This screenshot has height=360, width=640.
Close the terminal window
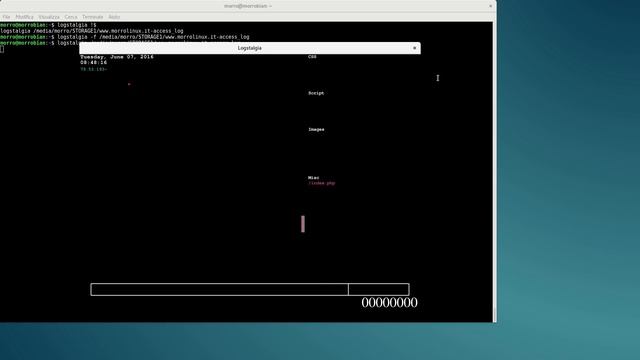[x=490, y=6]
